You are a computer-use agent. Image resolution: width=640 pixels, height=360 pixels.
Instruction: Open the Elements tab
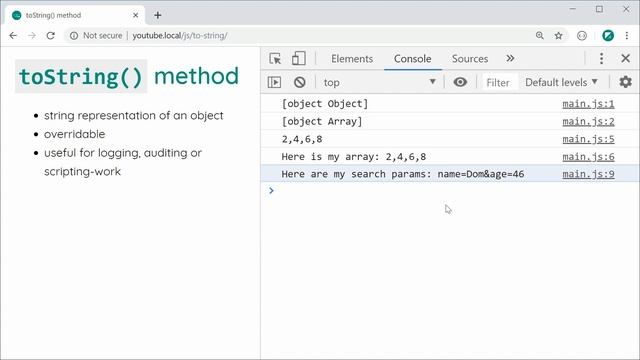click(x=352, y=59)
